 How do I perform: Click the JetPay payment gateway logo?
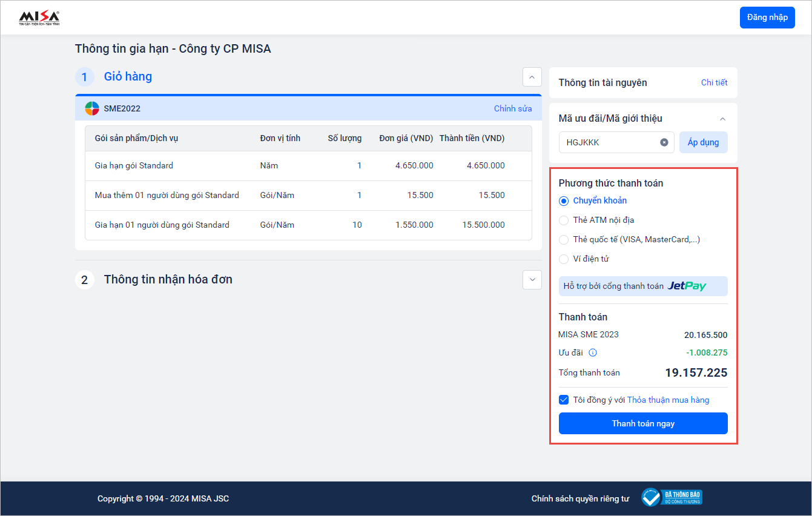(687, 286)
